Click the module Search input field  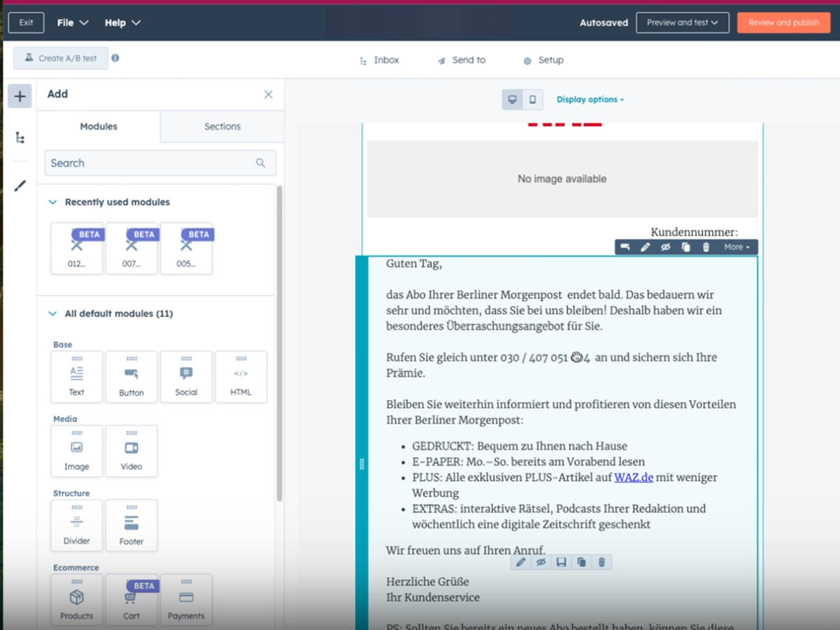pos(160,163)
